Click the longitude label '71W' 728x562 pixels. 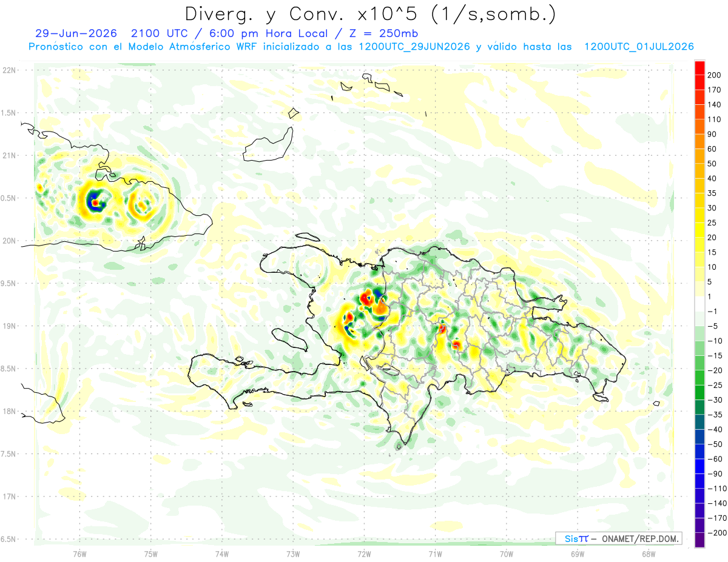pos(435,555)
